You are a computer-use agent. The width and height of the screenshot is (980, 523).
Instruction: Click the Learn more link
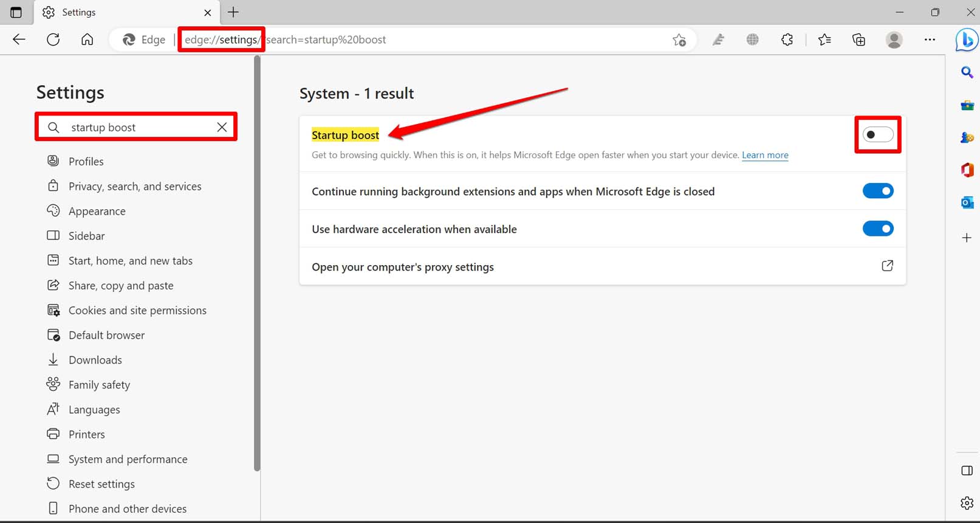pyautogui.click(x=765, y=155)
